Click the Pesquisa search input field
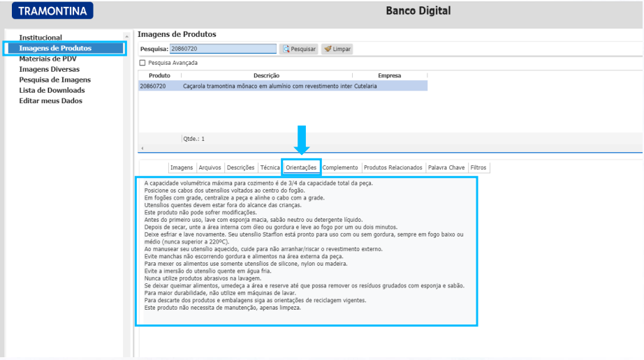 tap(223, 49)
